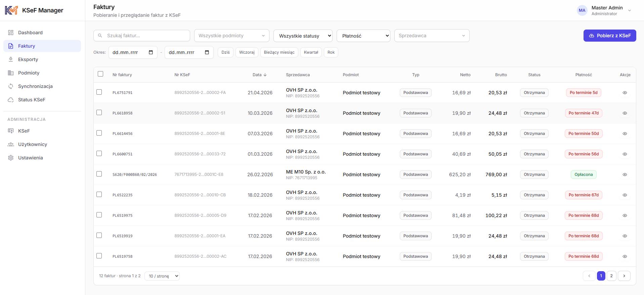Check the box for invoice PL6600751
644x295 pixels.
pos(99,153)
